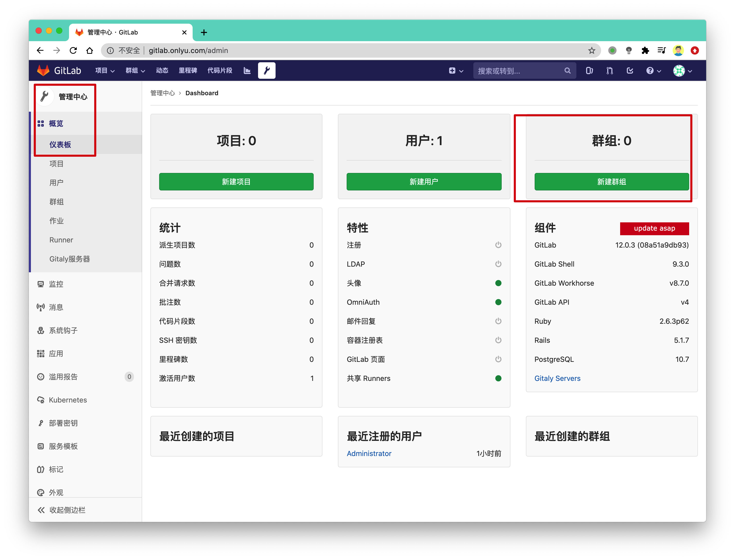Open 动态 in the top navigation
This screenshot has height=560, width=735.
pyautogui.click(x=162, y=70)
